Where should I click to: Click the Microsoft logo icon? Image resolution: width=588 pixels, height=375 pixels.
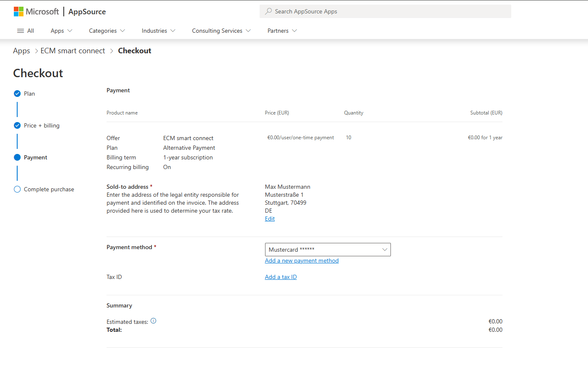[18, 11]
